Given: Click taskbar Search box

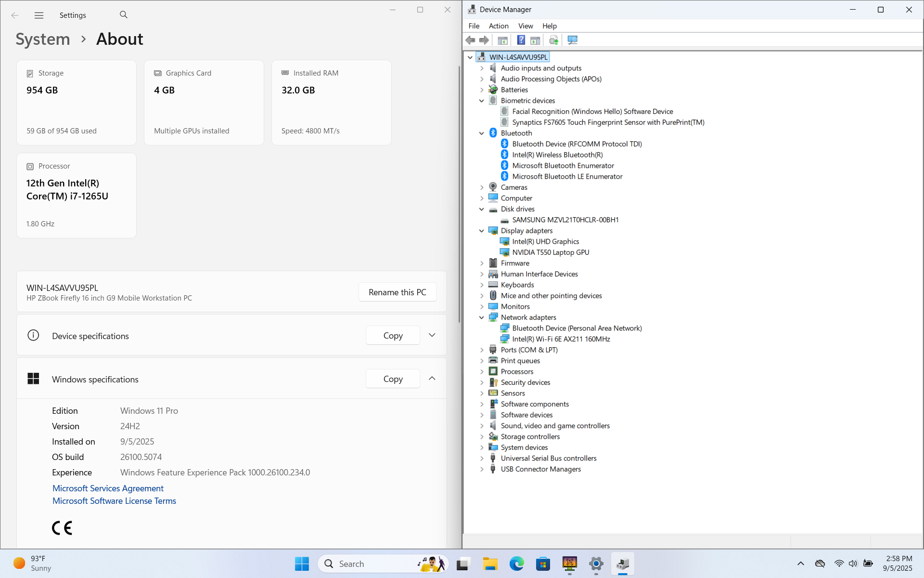Looking at the screenshot, I should click(x=383, y=564).
